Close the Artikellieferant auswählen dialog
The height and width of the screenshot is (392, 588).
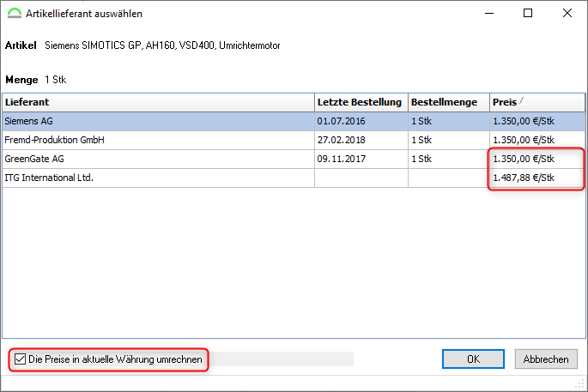click(x=567, y=13)
